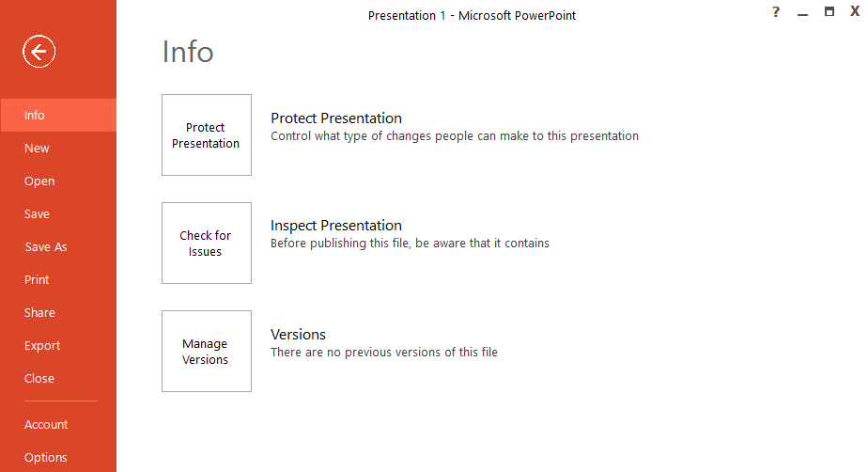Open the Manage Versions dropdown

pos(207,351)
